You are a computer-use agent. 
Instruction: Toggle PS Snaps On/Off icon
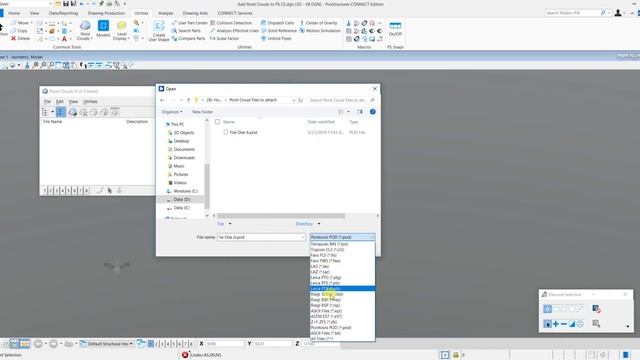coord(395,29)
